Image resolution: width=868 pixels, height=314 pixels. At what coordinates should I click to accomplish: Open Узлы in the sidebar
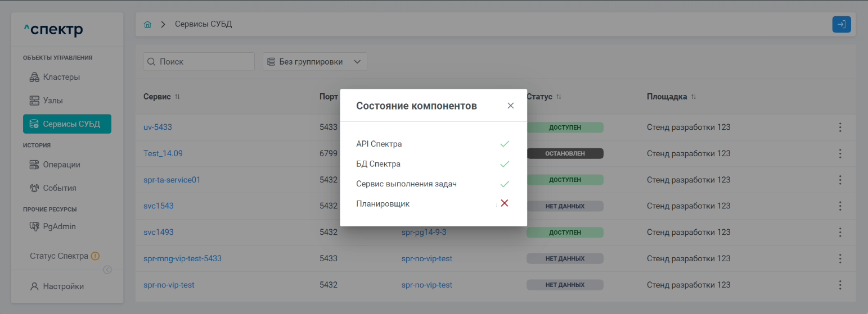point(52,101)
